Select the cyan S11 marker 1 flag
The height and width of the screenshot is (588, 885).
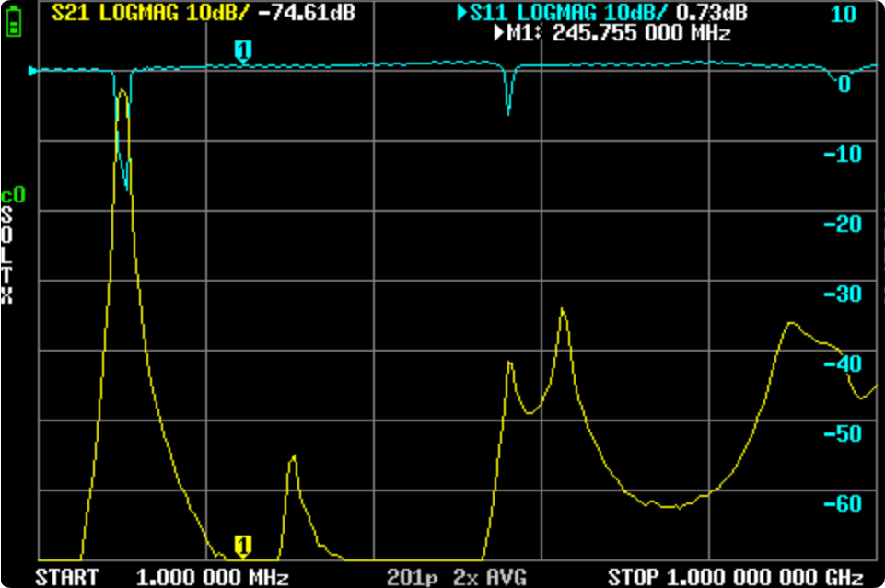pos(243,52)
